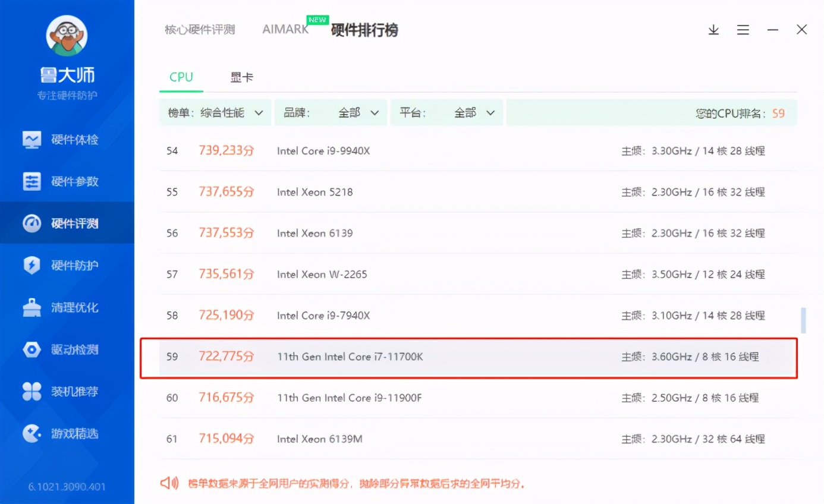824x504 pixels.
Task: Click the spec 2.50GHz / 8 核 16 线程
Action: 705,398
